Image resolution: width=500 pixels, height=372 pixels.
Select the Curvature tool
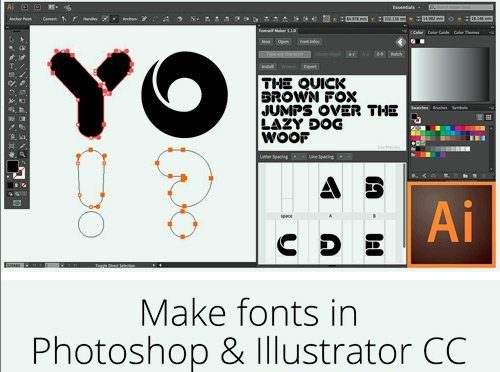[x=22, y=57]
